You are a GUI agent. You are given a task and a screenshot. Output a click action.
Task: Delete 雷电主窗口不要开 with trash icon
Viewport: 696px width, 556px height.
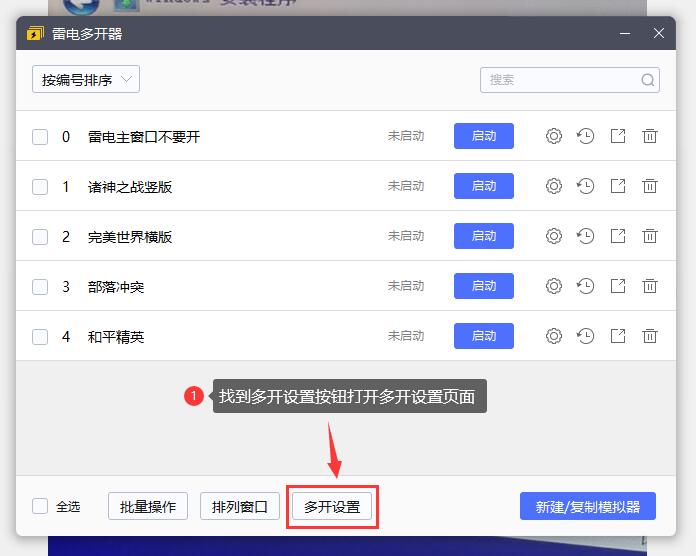pyautogui.click(x=650, y=136)
